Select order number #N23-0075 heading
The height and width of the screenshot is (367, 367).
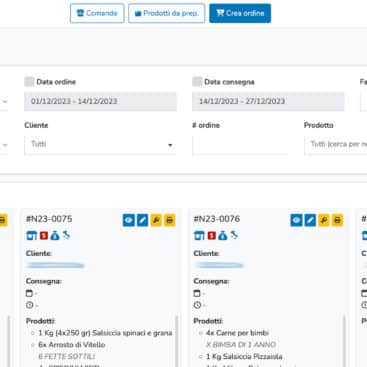49,219
